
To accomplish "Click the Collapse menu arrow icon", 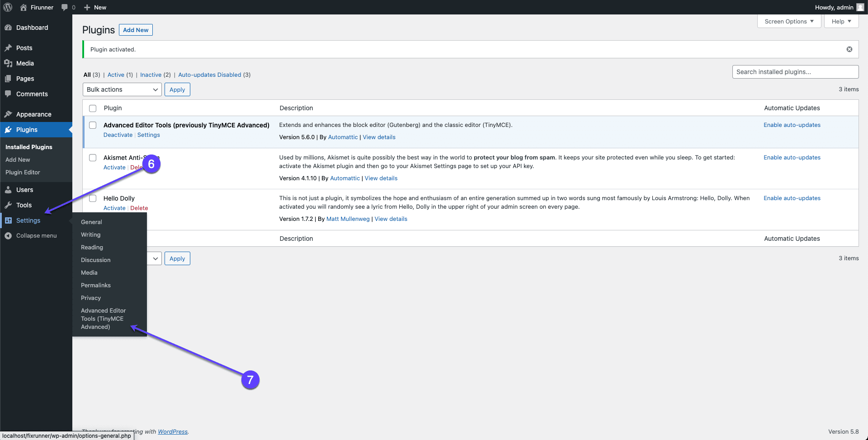I will [8, 236].
